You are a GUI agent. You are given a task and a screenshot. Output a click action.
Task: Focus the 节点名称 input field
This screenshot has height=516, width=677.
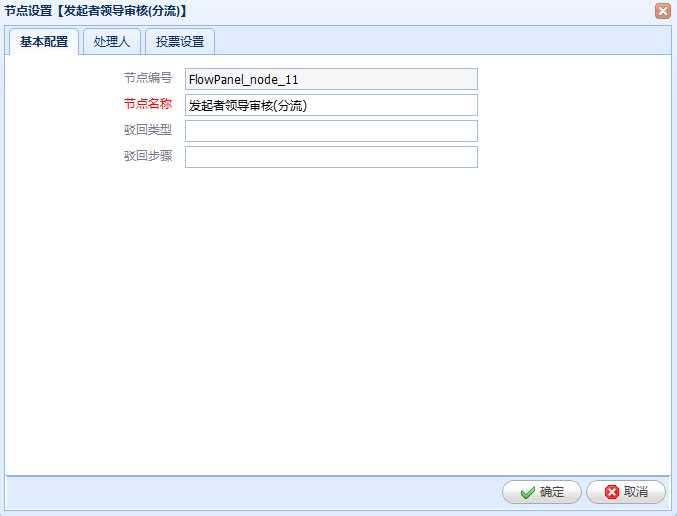click(331, 105)
